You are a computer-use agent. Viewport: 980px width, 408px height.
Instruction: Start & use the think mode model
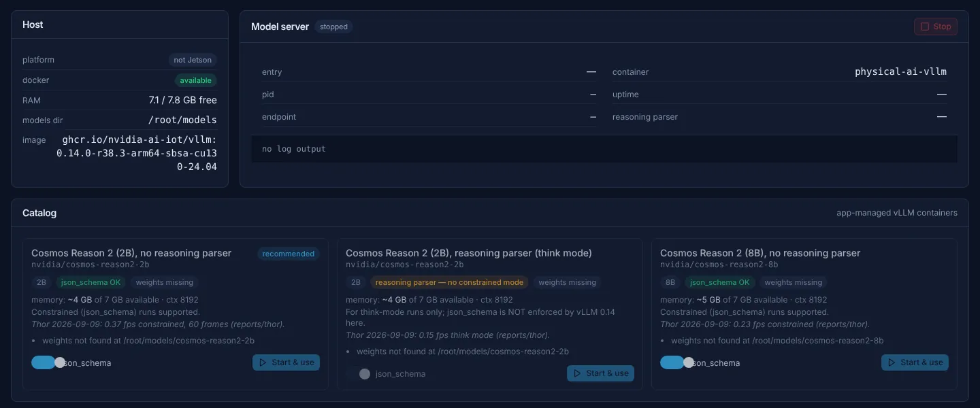600,373
